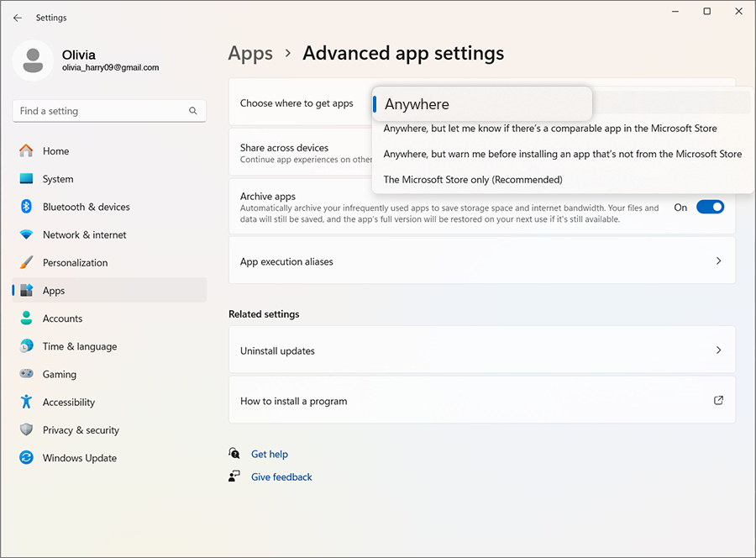This screenshot has width=756, height=558.
Task: Click the Personalization paintbrush icon
Action: (26, 262)
